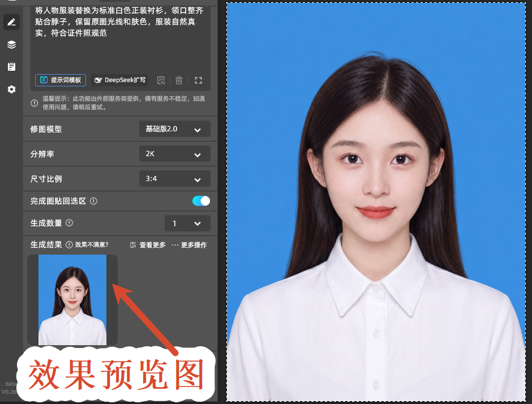Click the 查看更多 link
Viewport: 532px width, 404px height.
(x=148, y=245)
